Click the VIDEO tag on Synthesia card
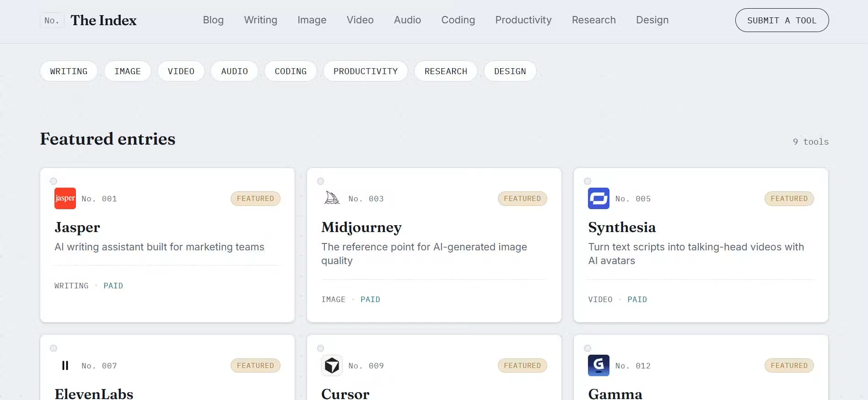 [x=600, y=299]
